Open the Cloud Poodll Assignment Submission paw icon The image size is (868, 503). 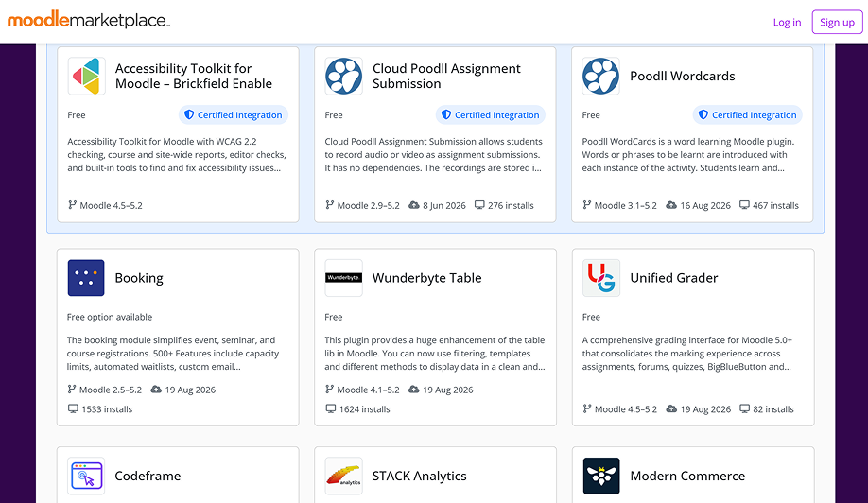click(344, 76)
